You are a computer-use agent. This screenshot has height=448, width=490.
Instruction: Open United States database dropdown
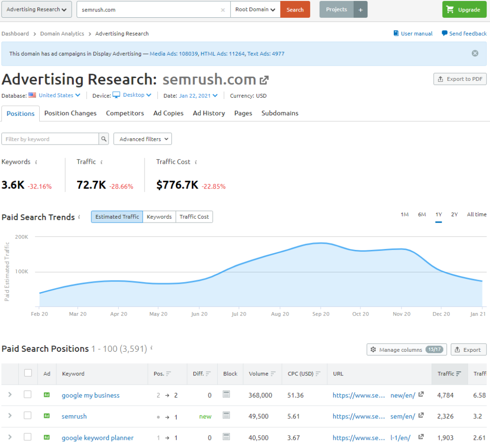59,95
